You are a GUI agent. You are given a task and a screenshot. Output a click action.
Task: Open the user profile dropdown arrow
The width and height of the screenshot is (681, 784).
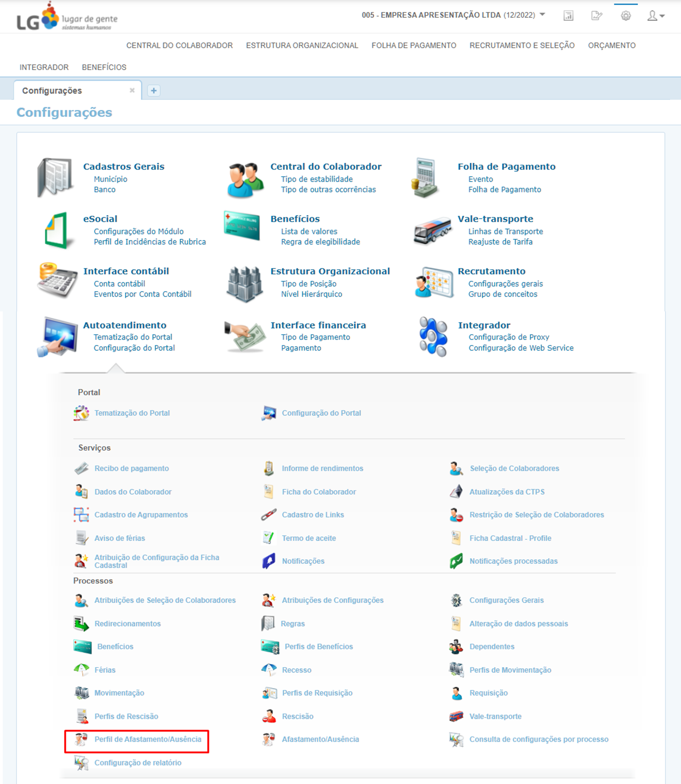click(x=663, y=16)
